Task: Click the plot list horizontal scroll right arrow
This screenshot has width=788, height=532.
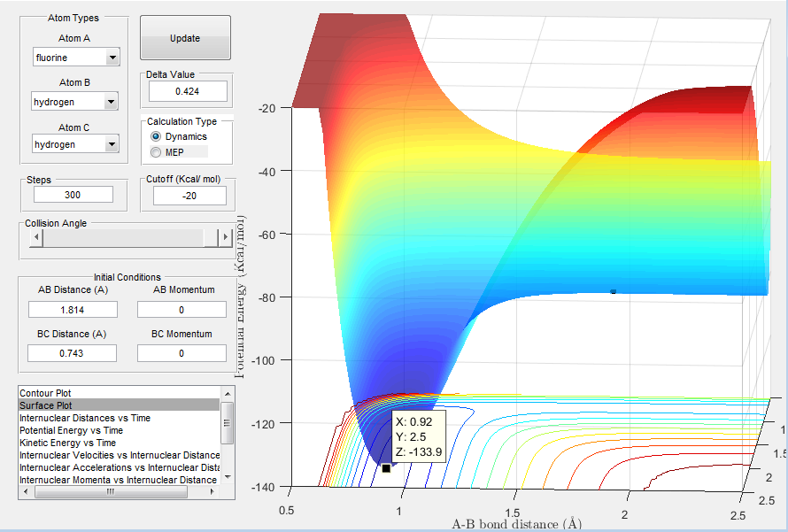Action: pos(213,492)
